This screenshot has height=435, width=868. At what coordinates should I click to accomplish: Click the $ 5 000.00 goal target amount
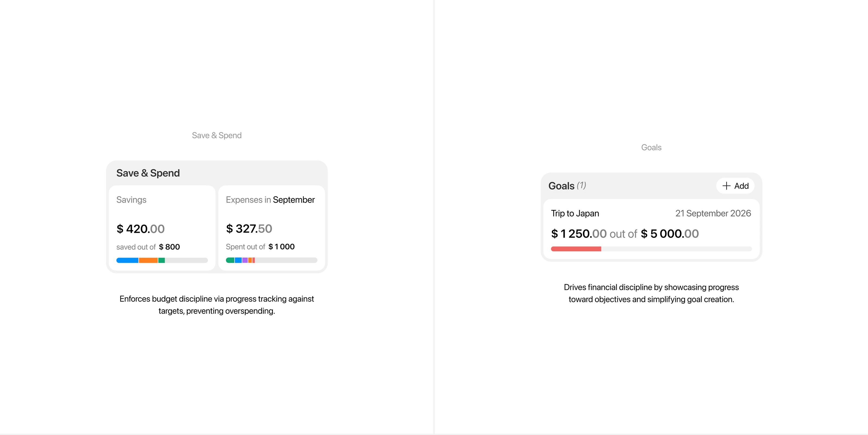click(x=669, y=234)
